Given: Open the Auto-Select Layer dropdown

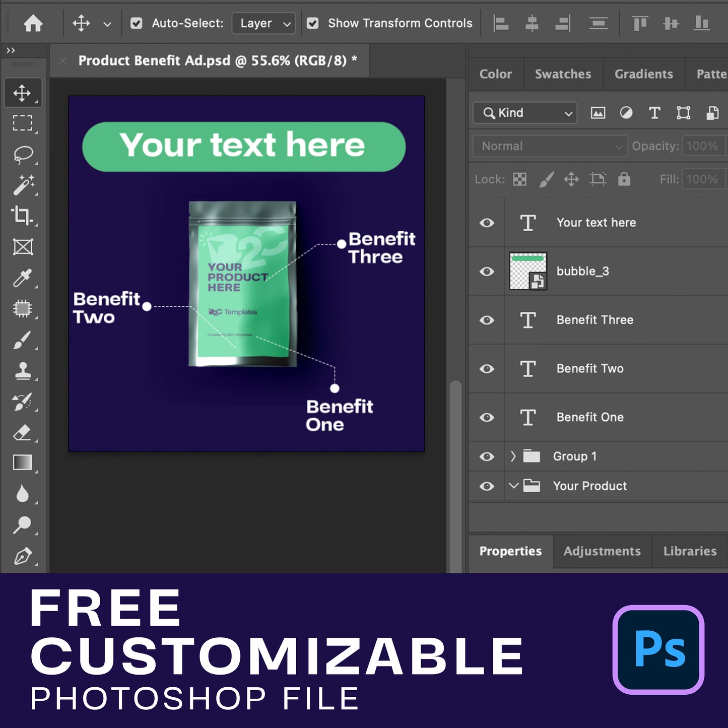Looking at the screenshot, I should [263, 23].
